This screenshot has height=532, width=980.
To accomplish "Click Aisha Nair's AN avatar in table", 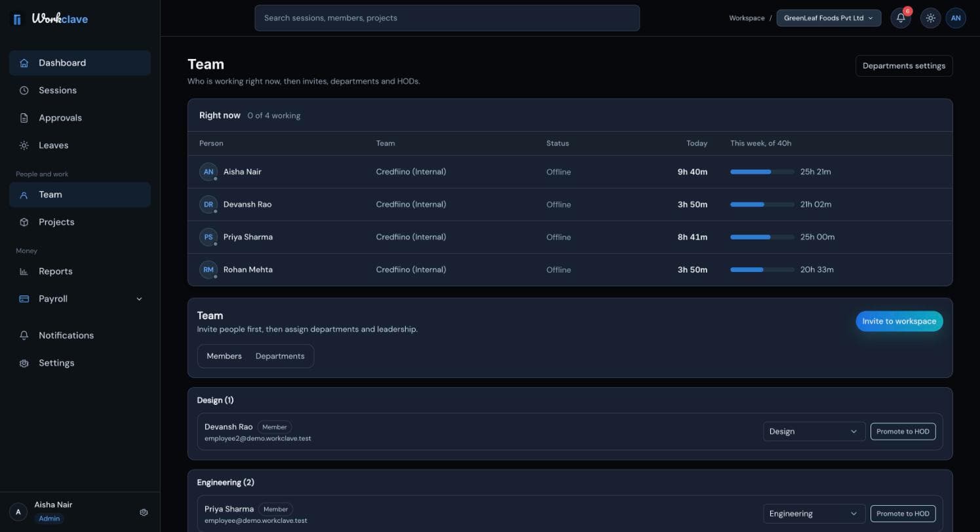I will coord(208,172).
